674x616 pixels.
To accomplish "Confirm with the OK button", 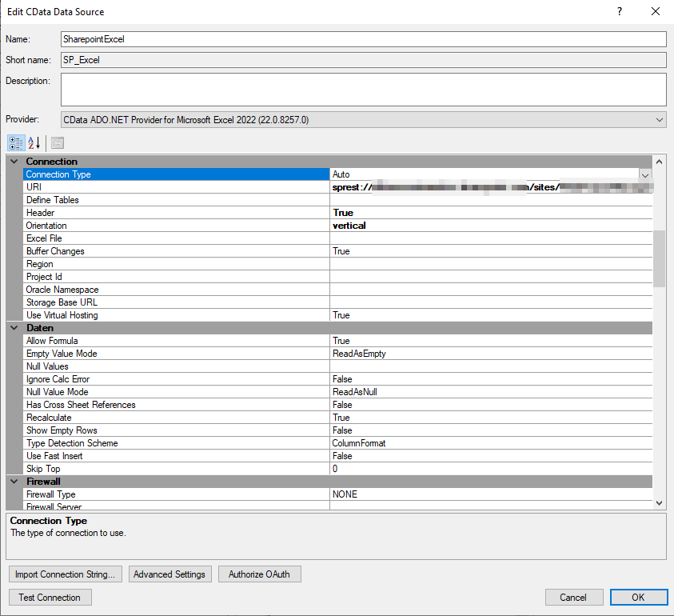I will [638, 598].
